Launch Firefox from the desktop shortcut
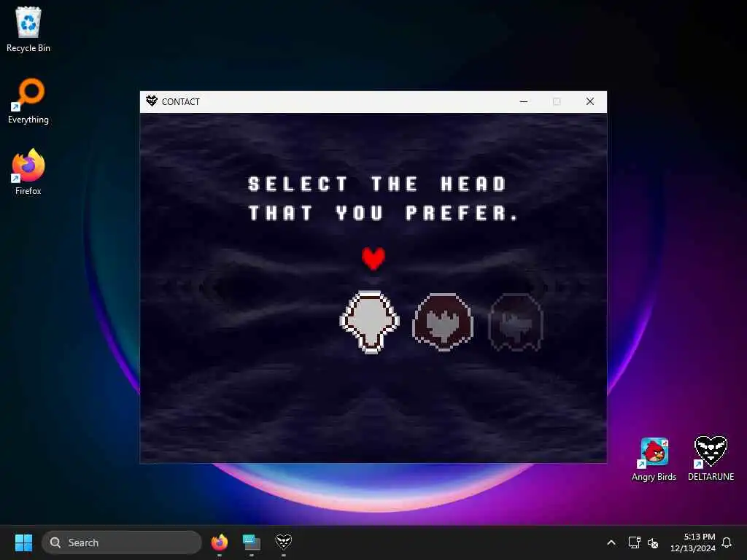Screen dimensions: 747x560 [28, 172]
